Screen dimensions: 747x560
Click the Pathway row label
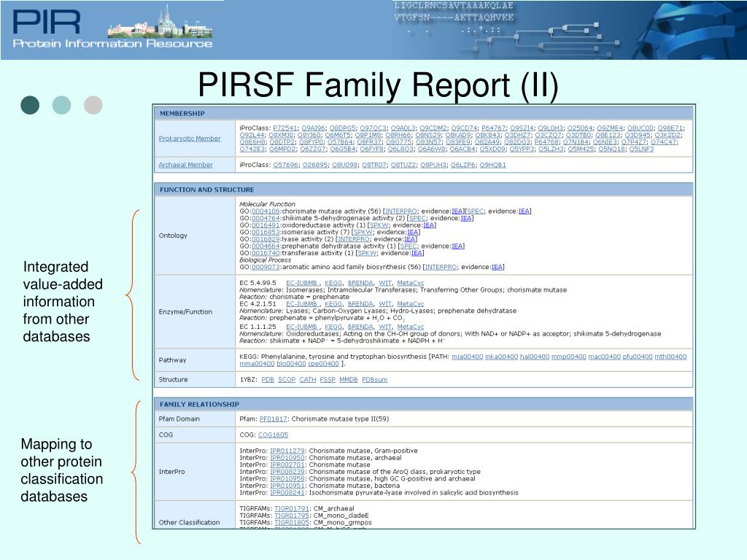tap(172, 360)
